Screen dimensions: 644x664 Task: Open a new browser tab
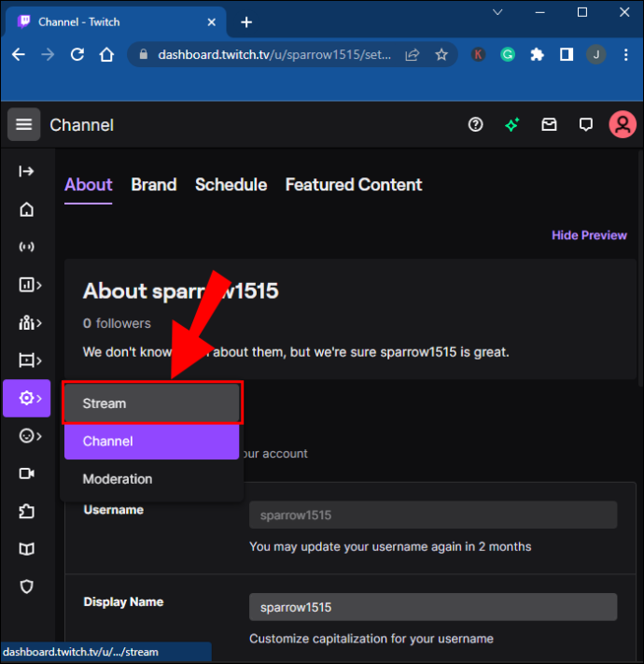click(x=246, y=22)
